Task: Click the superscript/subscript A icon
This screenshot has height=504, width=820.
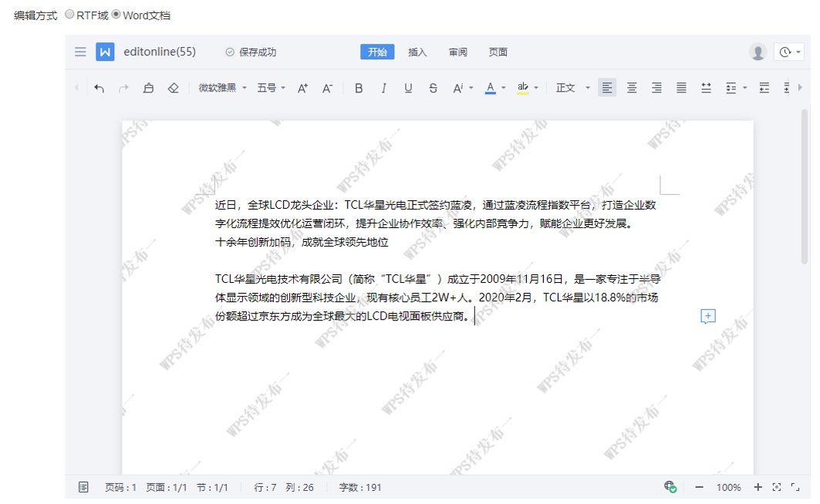Action: [x=457, y=89]
